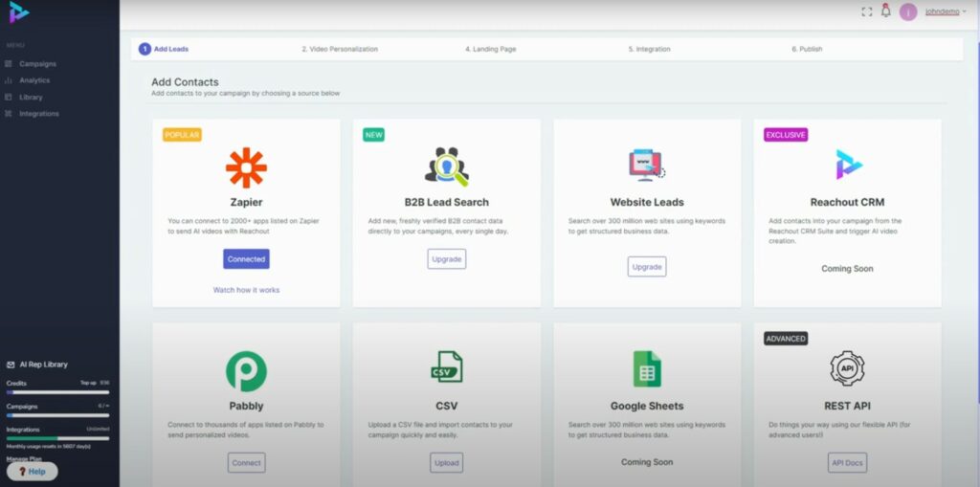The height and width of the screenshot is (487, 980).
Task: Go to the Landing Page step
Action: (491, 49)
